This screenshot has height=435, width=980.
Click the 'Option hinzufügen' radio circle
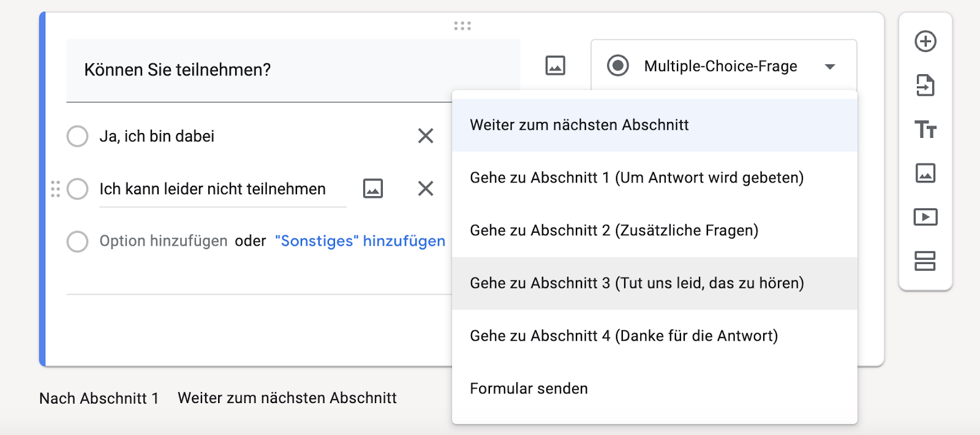coord(78,241)
